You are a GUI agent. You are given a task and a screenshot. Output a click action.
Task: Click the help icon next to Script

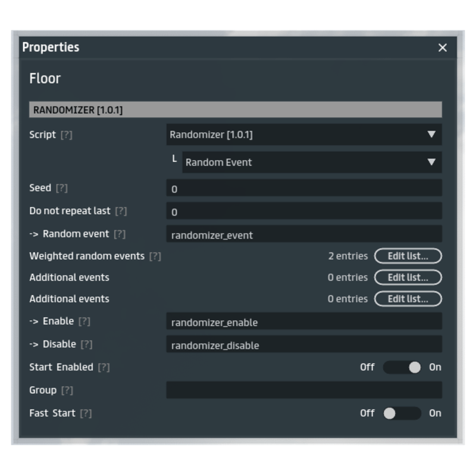[66, 135]
